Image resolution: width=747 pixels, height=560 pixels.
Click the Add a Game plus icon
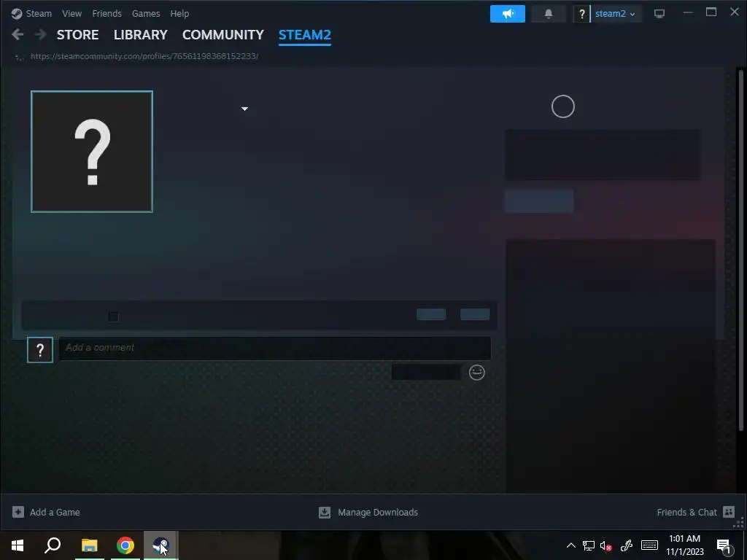click(18, 512)
